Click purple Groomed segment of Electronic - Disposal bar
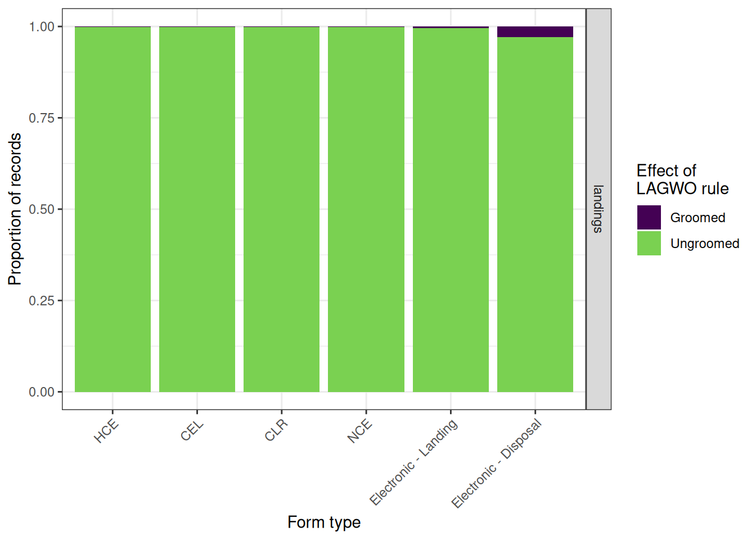The width and height of the screenshot is (756, 540). (x=535, y=31)
